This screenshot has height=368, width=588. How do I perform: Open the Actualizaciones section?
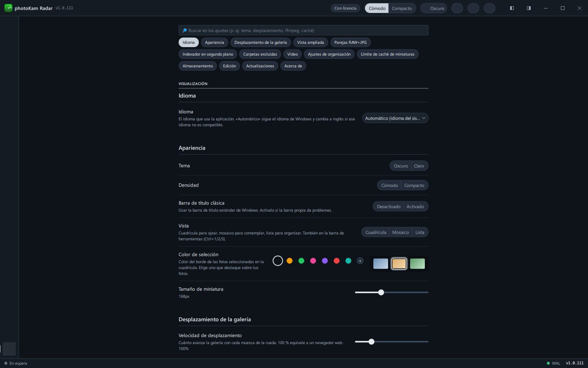[260, 66]
